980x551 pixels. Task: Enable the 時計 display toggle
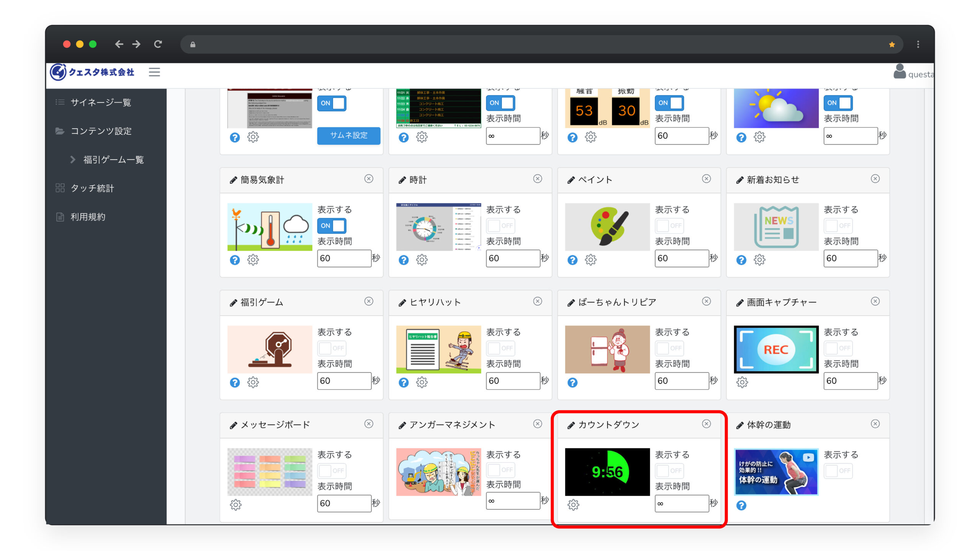pyautogui.click(x=500, y=226)
